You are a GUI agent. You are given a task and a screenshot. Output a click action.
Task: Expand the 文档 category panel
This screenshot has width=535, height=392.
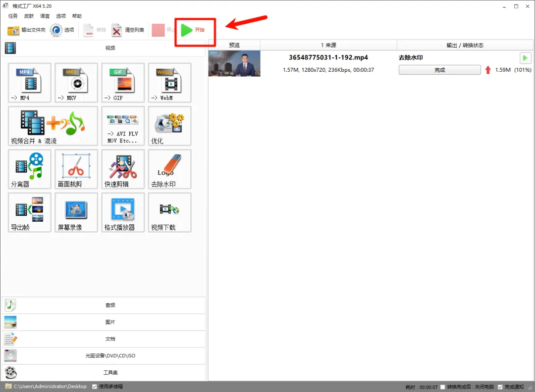pyautogui.click(x=104, y=339)
